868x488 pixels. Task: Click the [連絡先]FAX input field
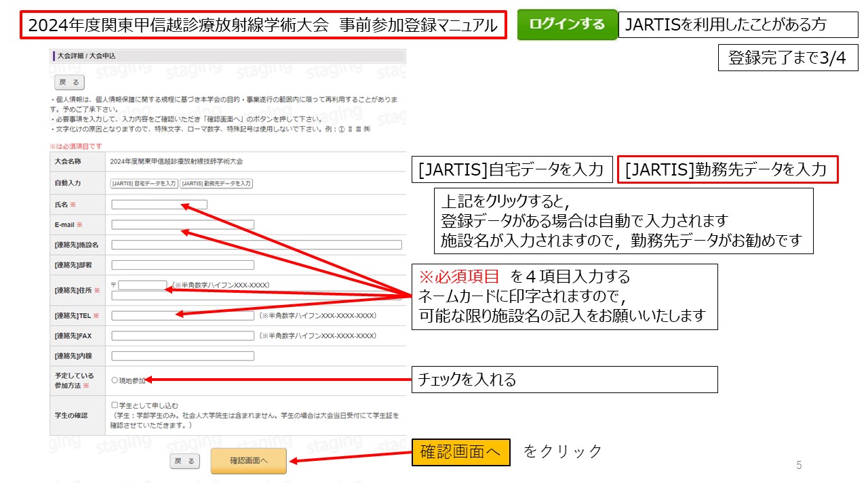pos(182,335)
